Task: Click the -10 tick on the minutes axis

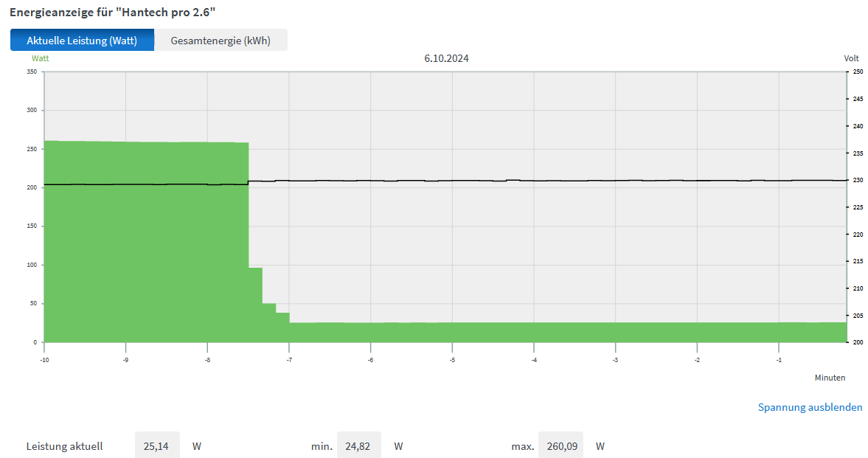Action: pyautogui.click(x=44, y=360)
